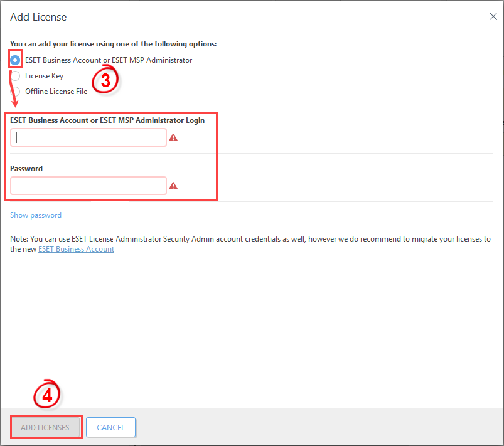Click the ADD LICENSES button
Image resolution: width=504 pixels, height=446 pixels.
pyautogui.click(x=45, y=427)
